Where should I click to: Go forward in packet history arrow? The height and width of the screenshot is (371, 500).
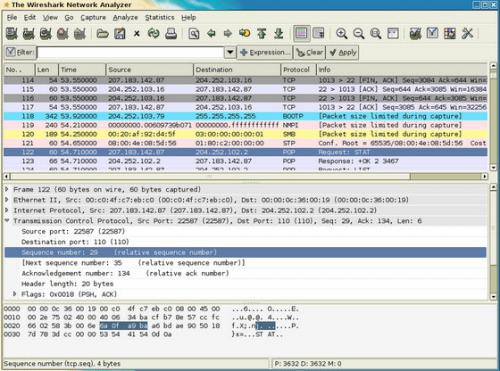point(228,34)
